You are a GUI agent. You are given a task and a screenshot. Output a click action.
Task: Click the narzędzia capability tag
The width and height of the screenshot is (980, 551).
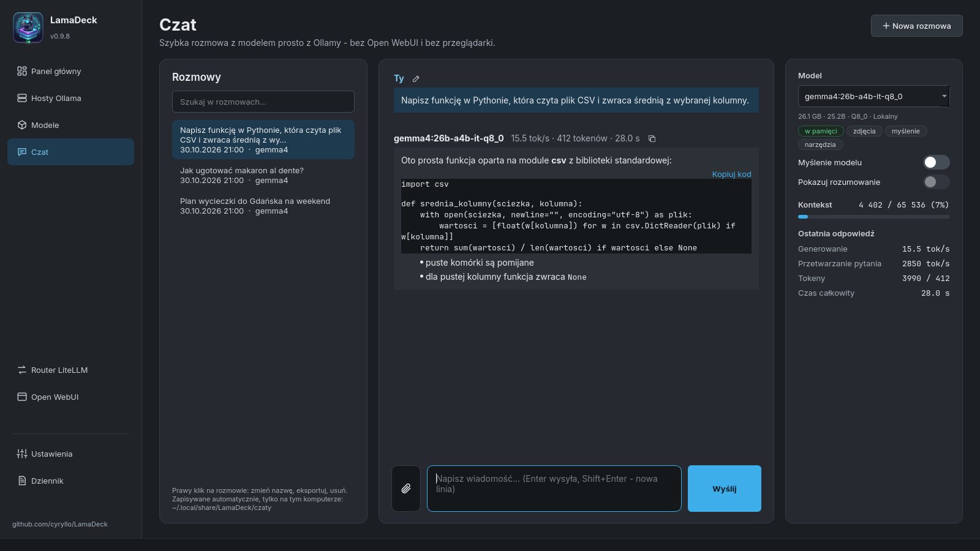(x=820, y=144)
